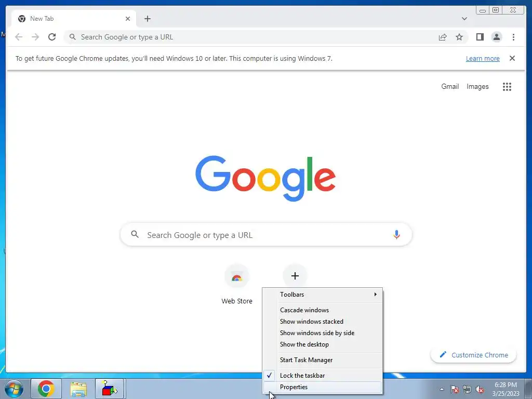Close the New Tab tab
This screenshot has width=532, height=399.
pos(128,19)
